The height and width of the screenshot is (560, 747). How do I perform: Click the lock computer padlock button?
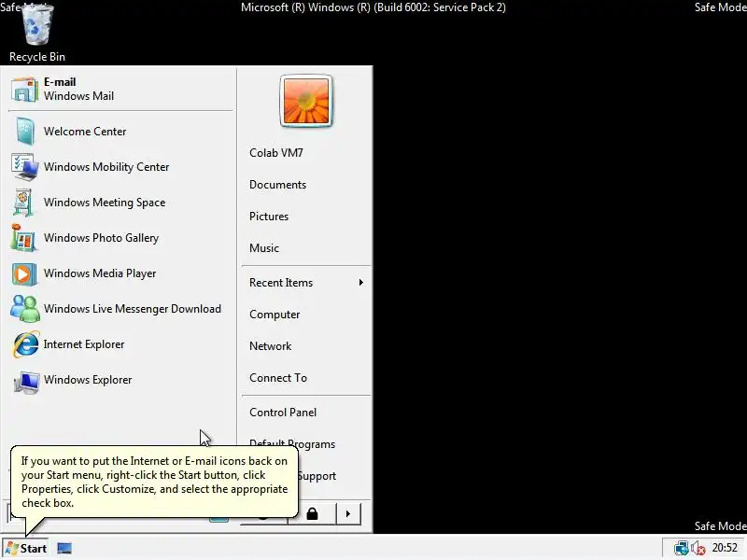(x=312, y=514)
